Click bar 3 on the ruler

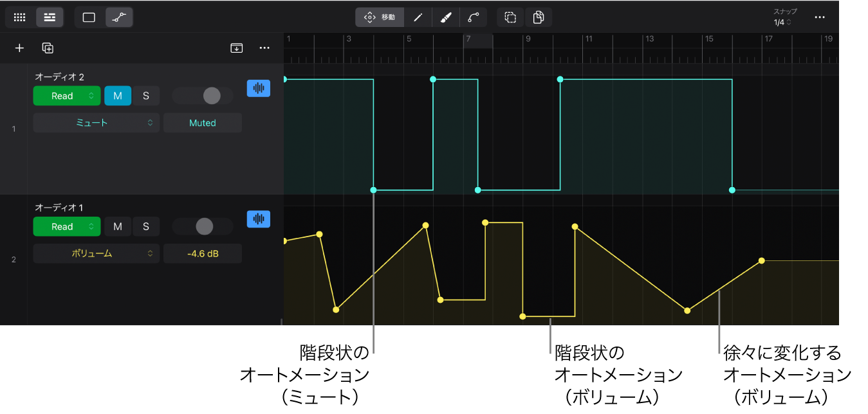(349, 39)
